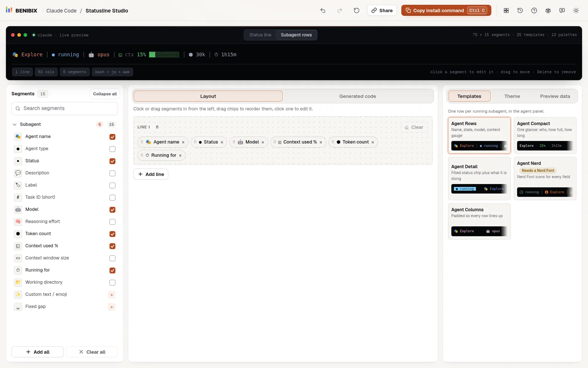Open the help question mark icon
The image size is (588, 368).
coord(534,10)
